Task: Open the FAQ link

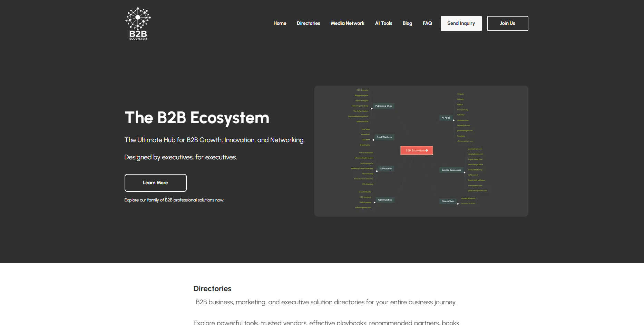Action: point(427,23)
